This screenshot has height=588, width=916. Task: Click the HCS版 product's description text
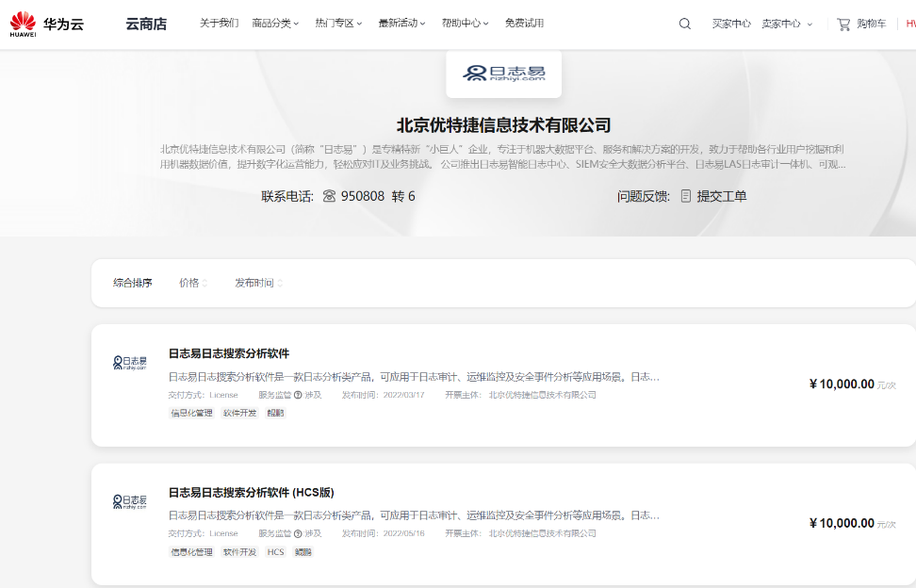(x=414, y=515)
